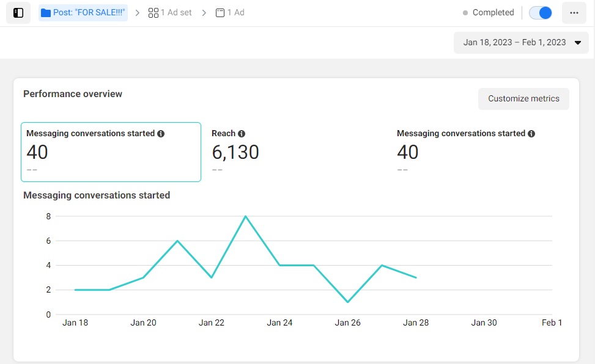Click the campaign folder icon
Image resolution: width=595 pixels, height=364 pixels.
(46, 13)
